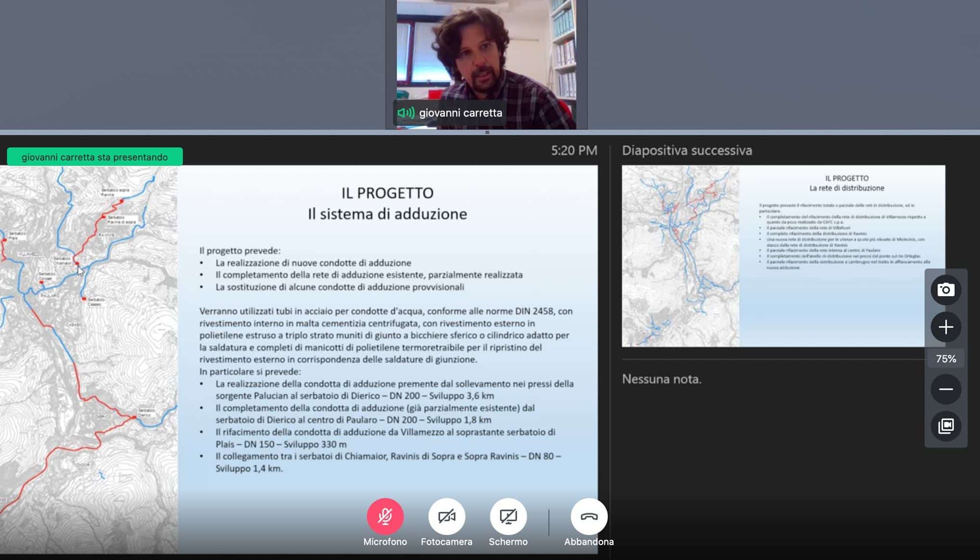Click the Fotocamera text label
Screen dimensions: 980x560
click(x=446, y=542)
